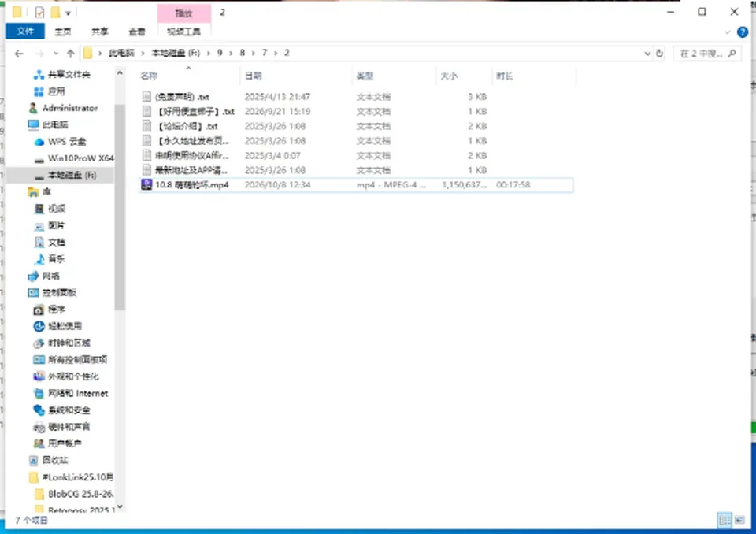
Task: Switch to the 视频工具 ribbon tab
Action: point(183,32)
